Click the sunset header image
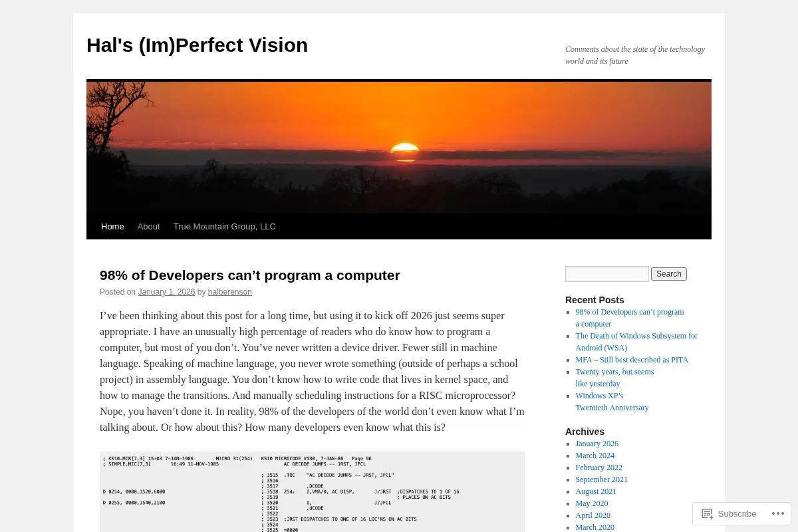798x532 pixels. [x=399, y=148]
